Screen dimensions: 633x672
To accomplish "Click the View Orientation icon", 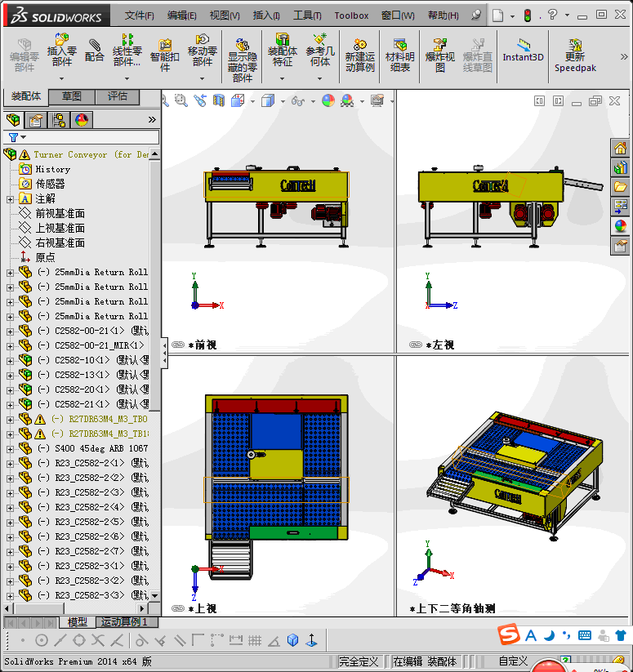I will 238,100.
